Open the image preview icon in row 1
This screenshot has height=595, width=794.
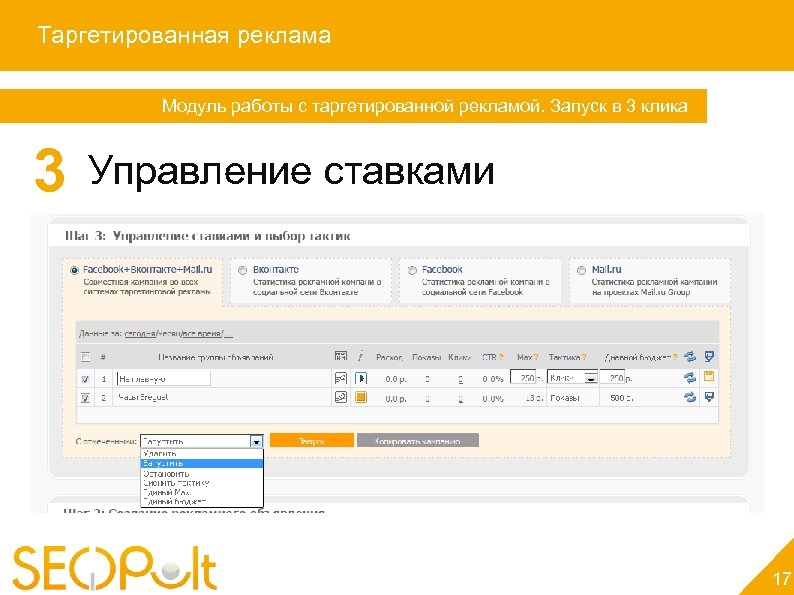click(x=341, y=378)
